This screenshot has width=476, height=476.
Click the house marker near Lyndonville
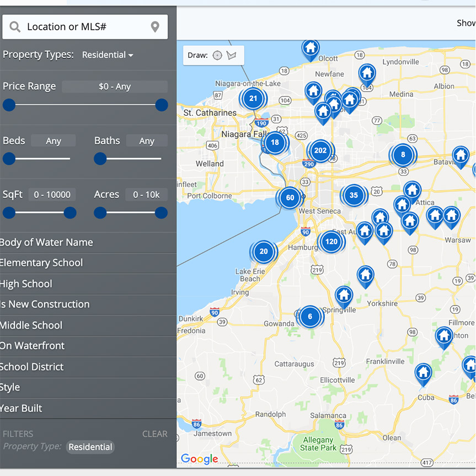367,75
